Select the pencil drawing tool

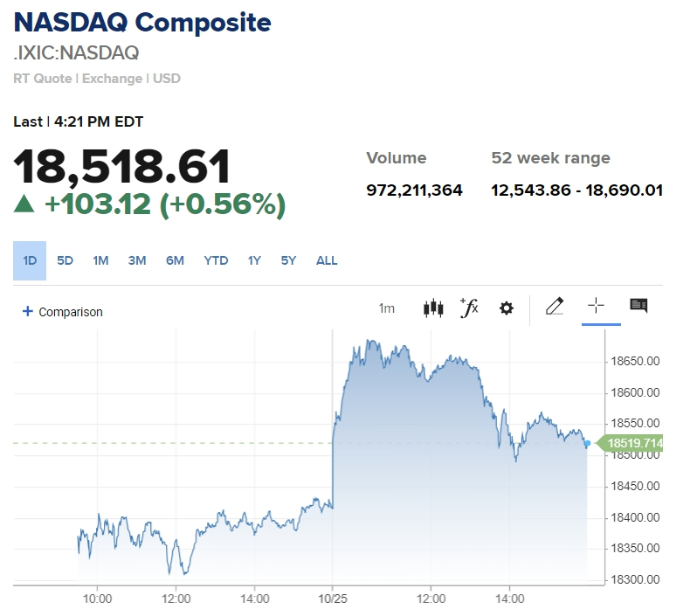555,306
